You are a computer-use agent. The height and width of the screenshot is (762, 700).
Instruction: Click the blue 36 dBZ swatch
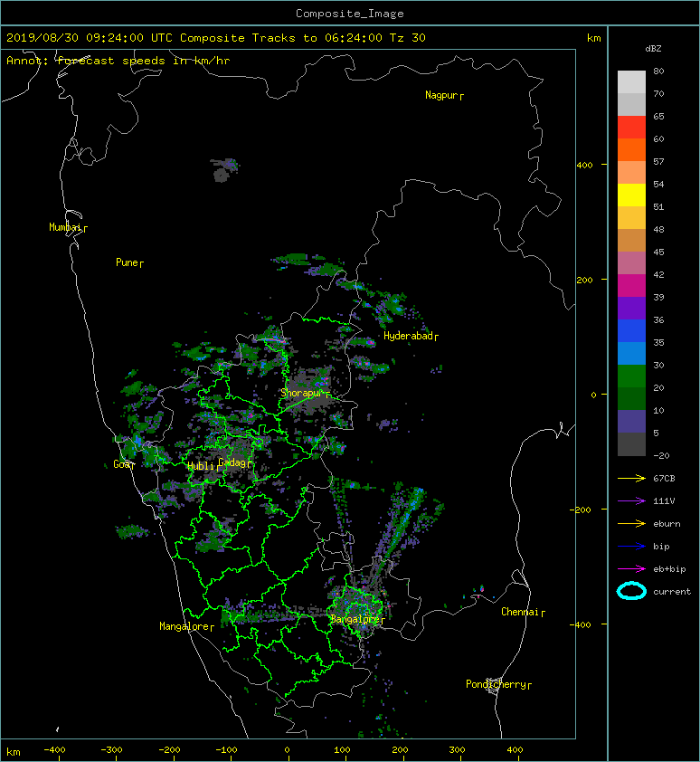point(631,330)
